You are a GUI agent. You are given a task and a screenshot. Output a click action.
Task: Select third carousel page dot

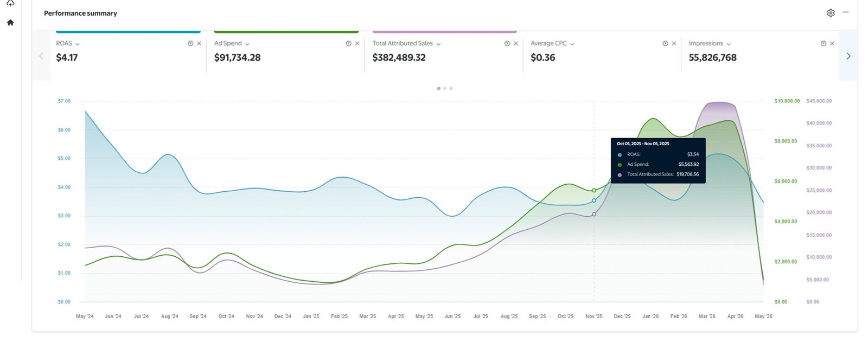pyautogui.click(x=451, y=88)
